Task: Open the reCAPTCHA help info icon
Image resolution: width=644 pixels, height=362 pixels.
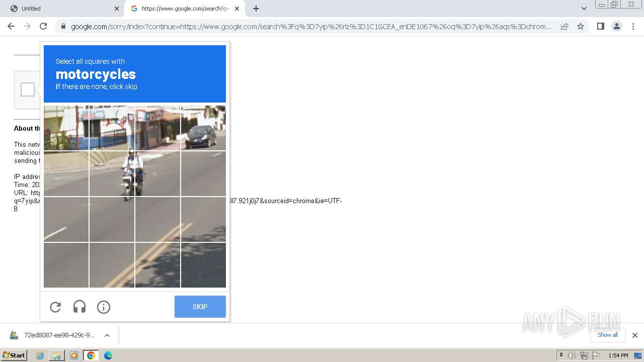Action: (104, 307)
